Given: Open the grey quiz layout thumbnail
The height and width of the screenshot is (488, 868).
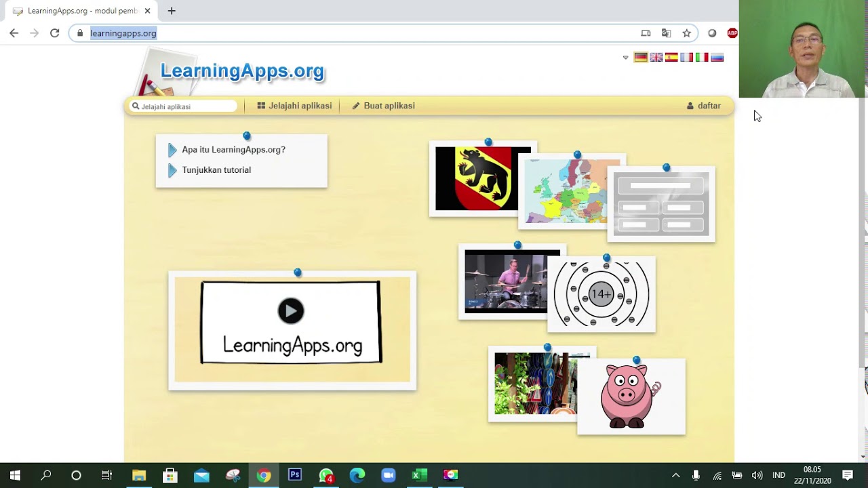Looking at the screenshot, I should (x=661, y=204).
